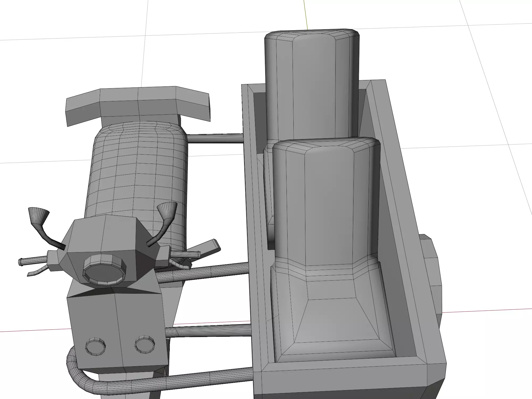Select the front sidecar seat backrest
This screenshot has width=532, height=399.
coord(327,202)
